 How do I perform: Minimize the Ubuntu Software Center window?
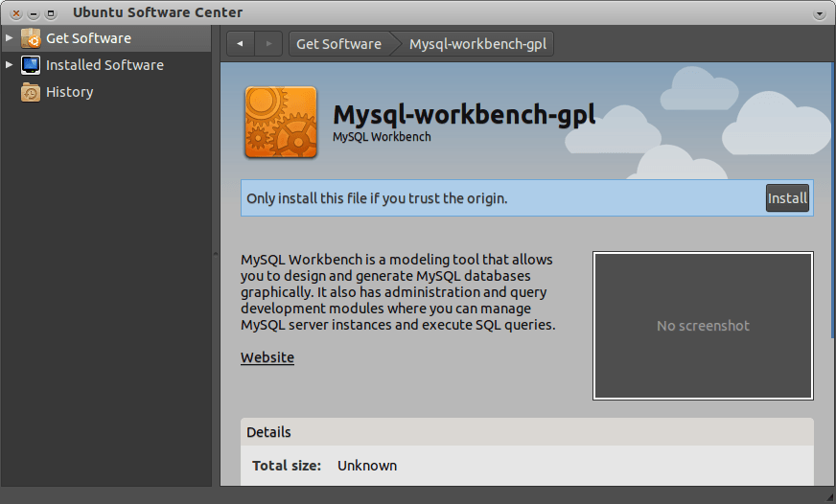[x=33, y=13]
